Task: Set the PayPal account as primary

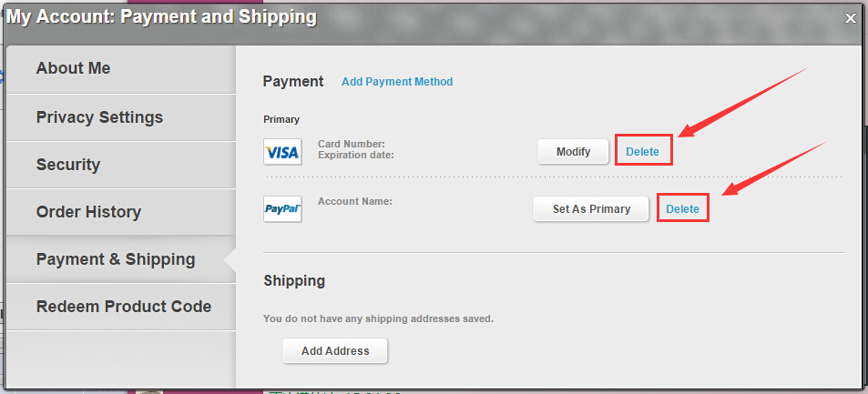Action: (591, 209)
